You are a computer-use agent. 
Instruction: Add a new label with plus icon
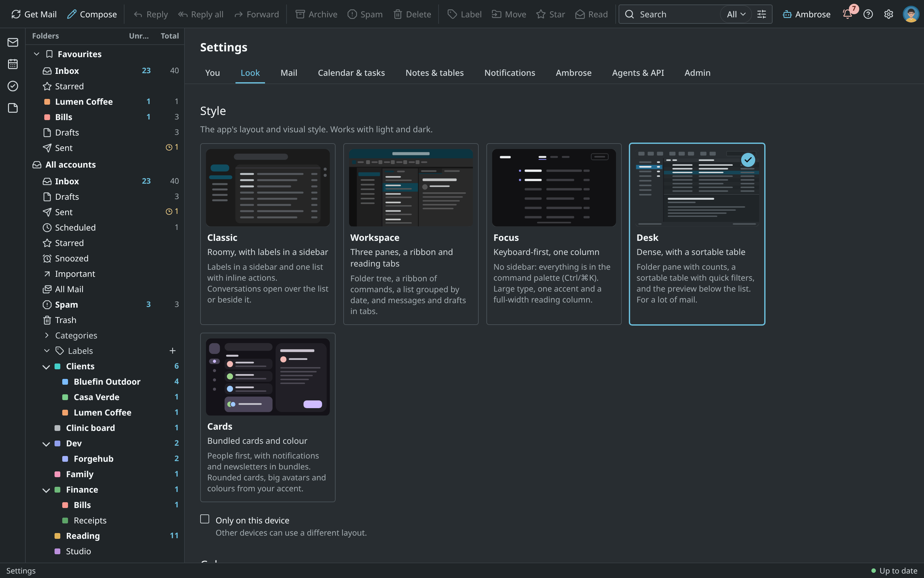tap(173, 351)
